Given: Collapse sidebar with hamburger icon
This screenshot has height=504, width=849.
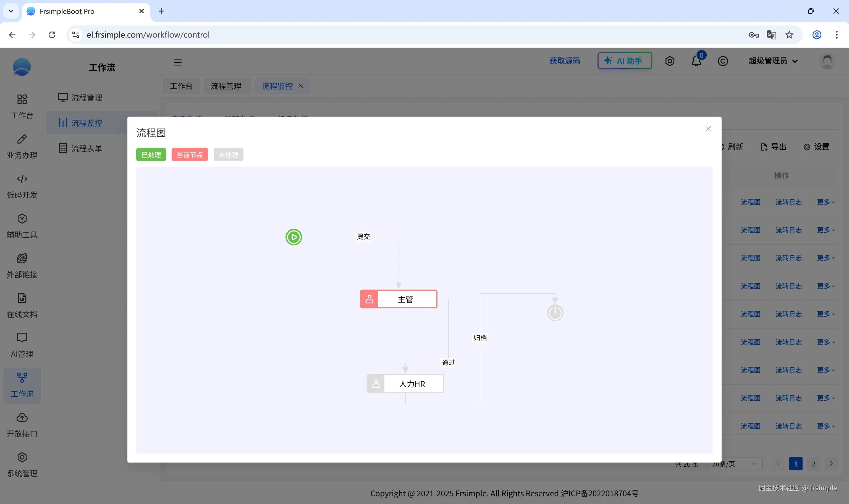Looking at the screenshot, I should [x=178, y=62].
